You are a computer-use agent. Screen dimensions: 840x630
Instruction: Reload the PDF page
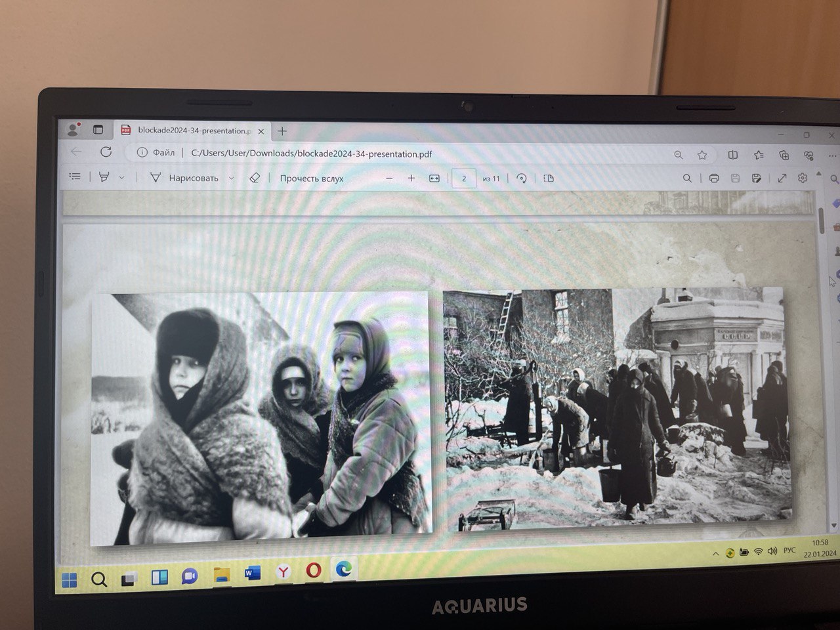pyautogui.click(x=106, y=152)
